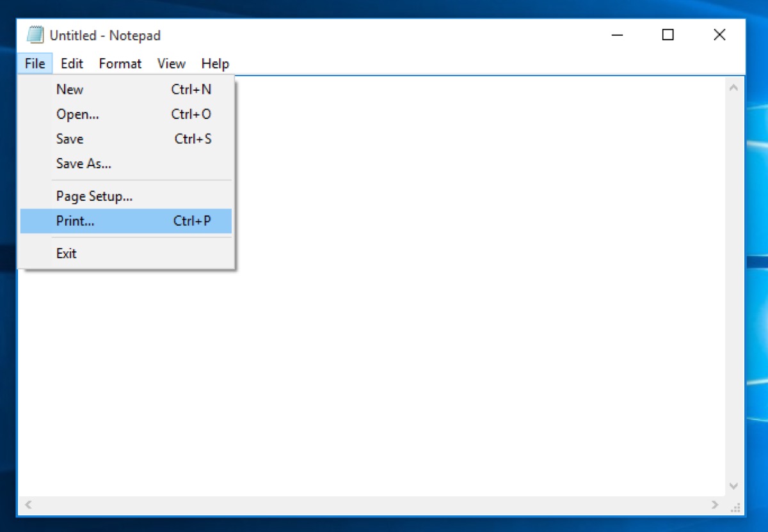
Task: Open the Format menu
Action: tap(120, 63)
